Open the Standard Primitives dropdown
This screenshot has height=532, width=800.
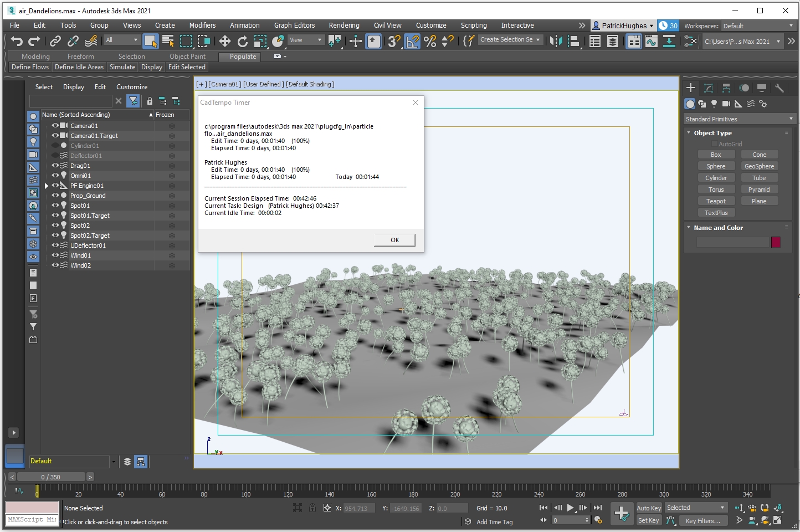(x=739, y=119)
